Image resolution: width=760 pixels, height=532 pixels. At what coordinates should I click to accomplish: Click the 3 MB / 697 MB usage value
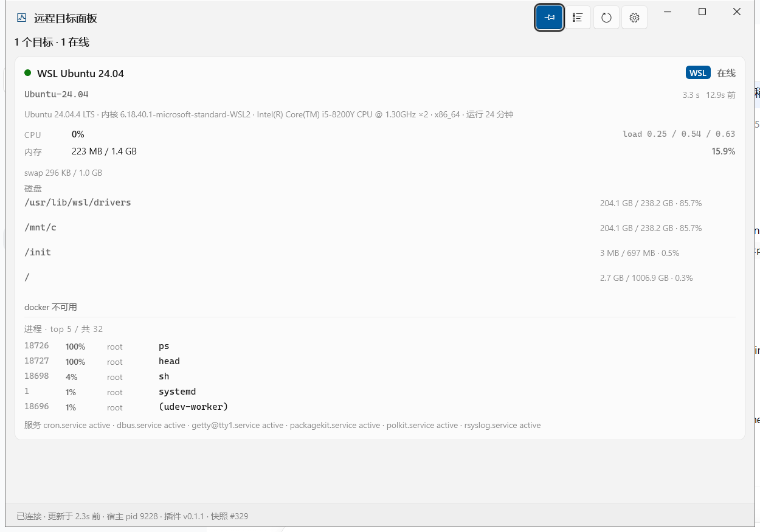point(640,253)
